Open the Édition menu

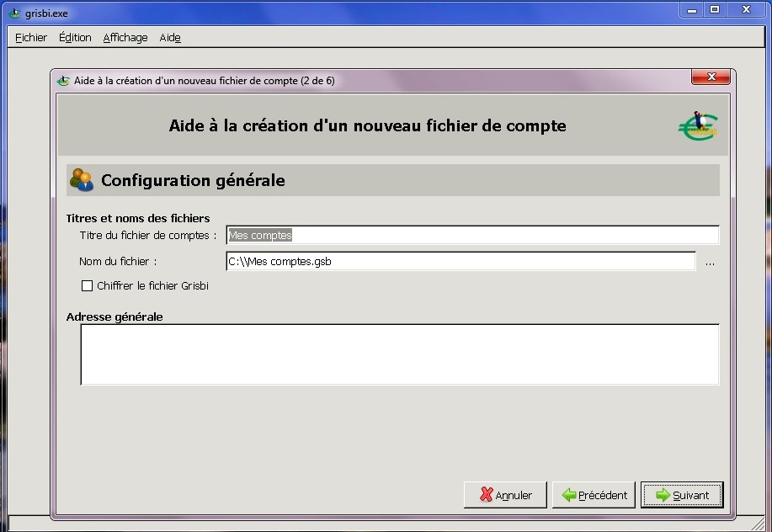pyautogui.click(x=75, y=37)
